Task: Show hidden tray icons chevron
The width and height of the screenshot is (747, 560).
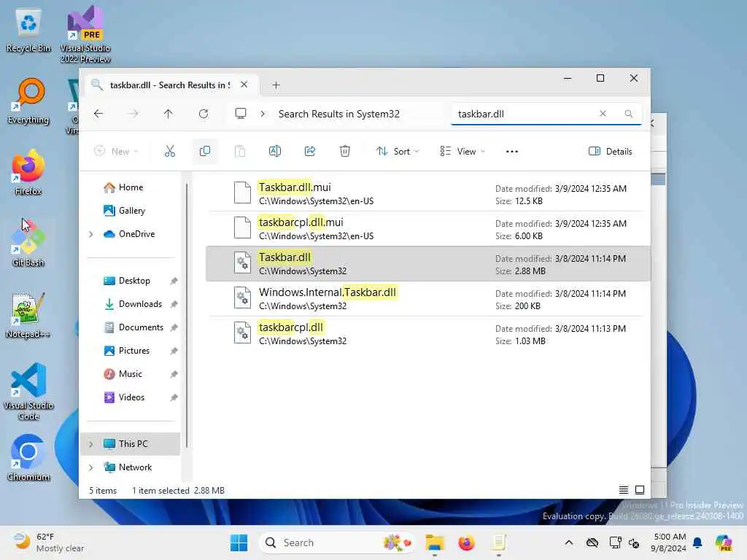Action: (569, 542)
